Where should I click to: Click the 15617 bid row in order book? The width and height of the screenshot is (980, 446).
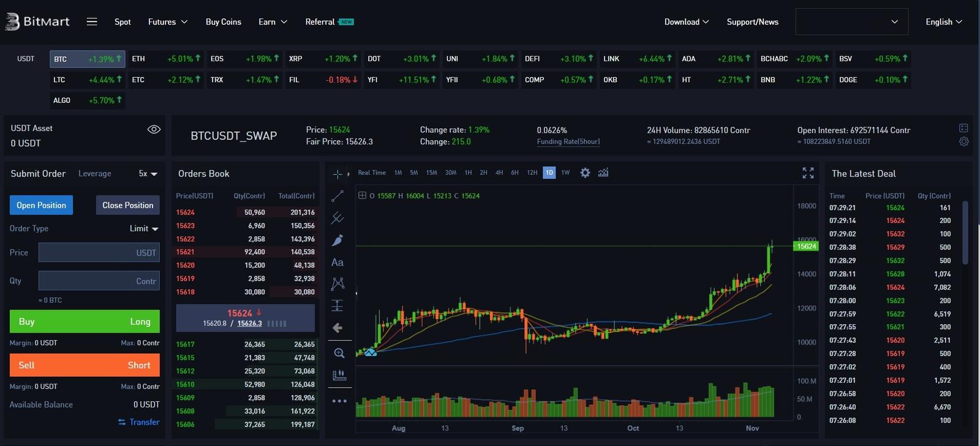click(x=245, y=344)
